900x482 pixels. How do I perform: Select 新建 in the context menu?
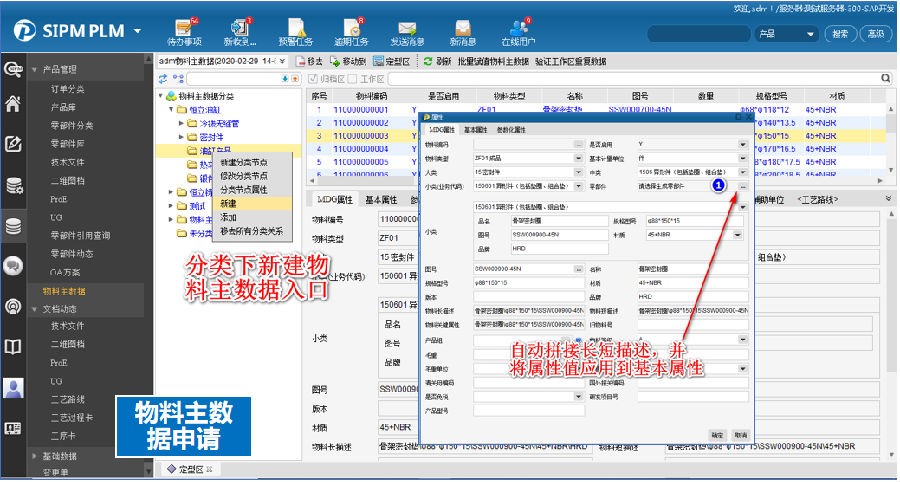pyautogui.click(x=229, y=202)
